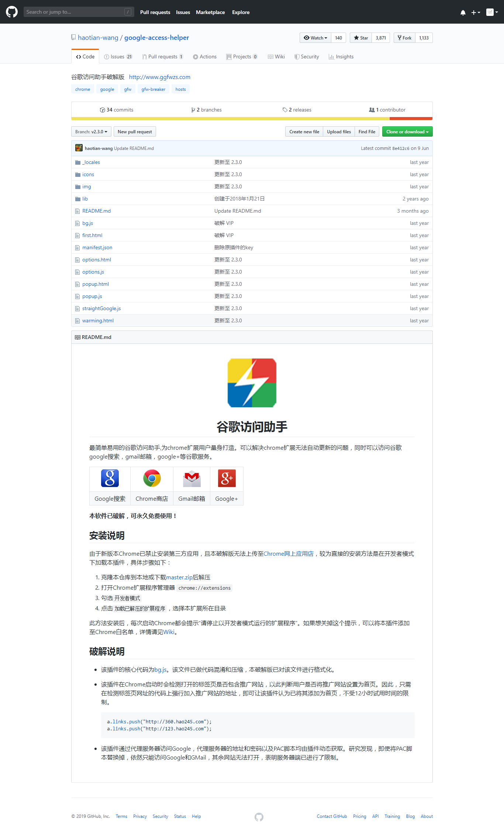Open the straightGoogle.js file
This screenshot has width=504, height=840.
point(101,308)
